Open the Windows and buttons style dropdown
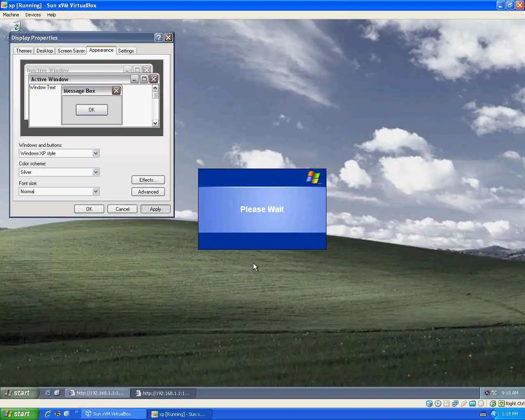 (x=96, y=153)
